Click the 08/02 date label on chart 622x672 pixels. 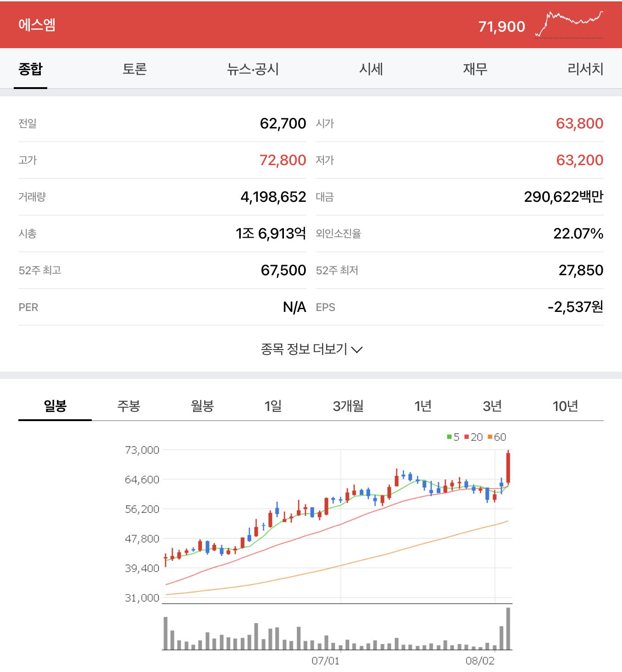coord(480,661)
